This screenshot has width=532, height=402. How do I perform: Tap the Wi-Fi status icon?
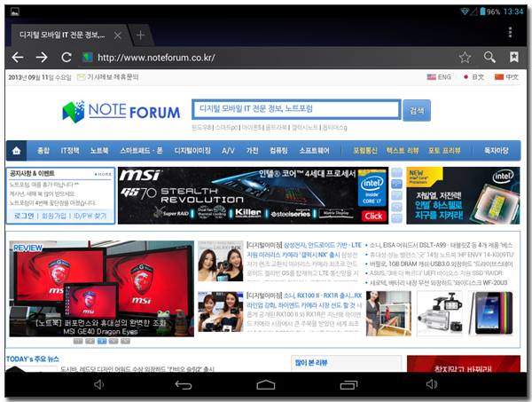pyautogui.click(x=465, y=12)
